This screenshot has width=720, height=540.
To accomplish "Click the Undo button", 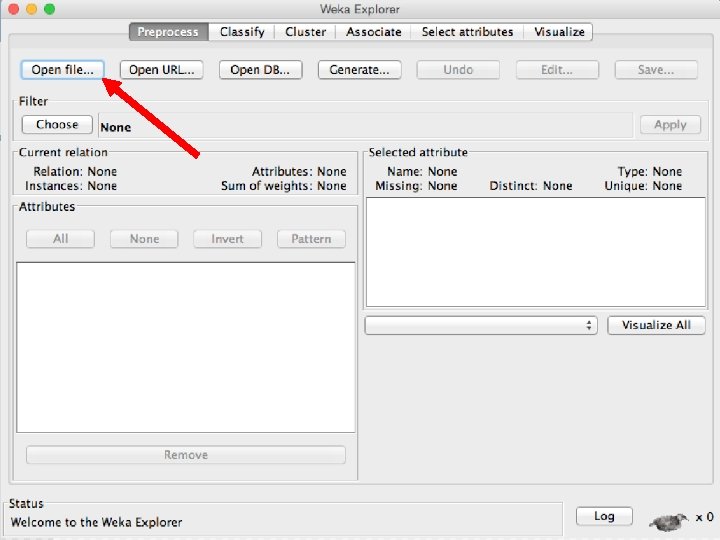I will coord(458,70).
